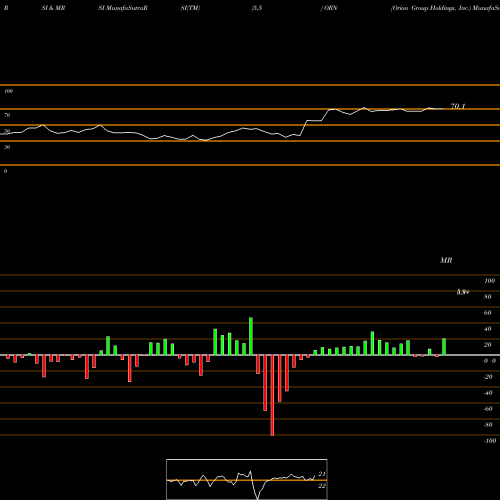Click the 'SI & MR' header text
The width and height of the screenshot is (500, 500).
pyautogui.click(x=53, y=8)
